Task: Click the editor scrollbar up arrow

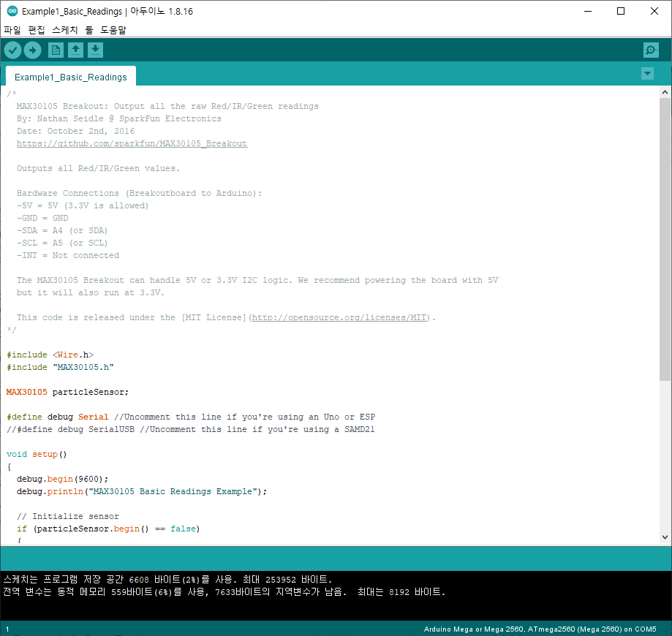Action: click(x=665, y=92)
